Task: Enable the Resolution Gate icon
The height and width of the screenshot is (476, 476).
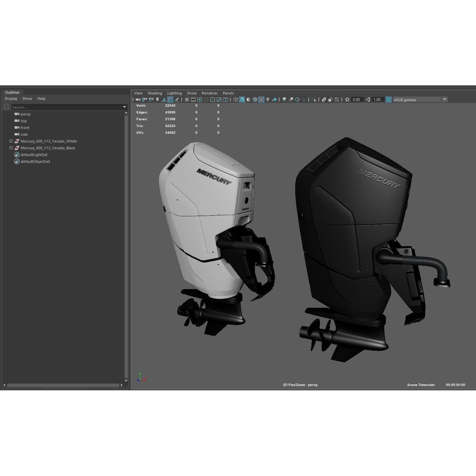Action: (x=199, y=100)
